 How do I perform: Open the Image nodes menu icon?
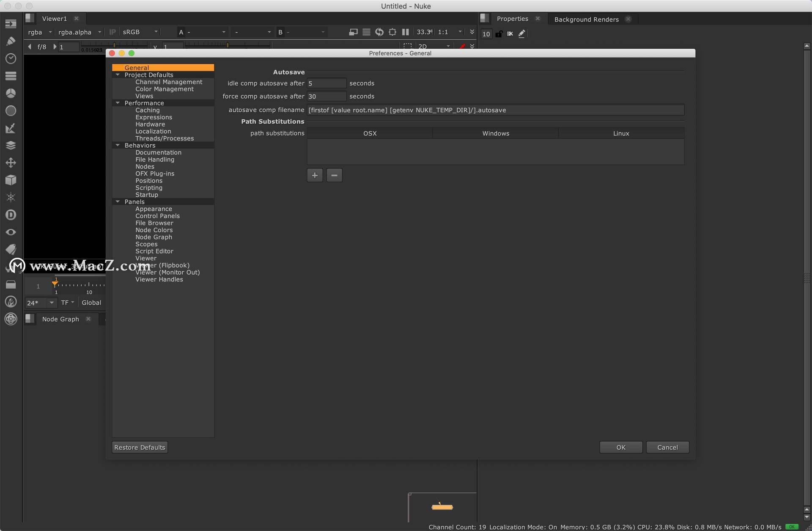coord(11,24)
